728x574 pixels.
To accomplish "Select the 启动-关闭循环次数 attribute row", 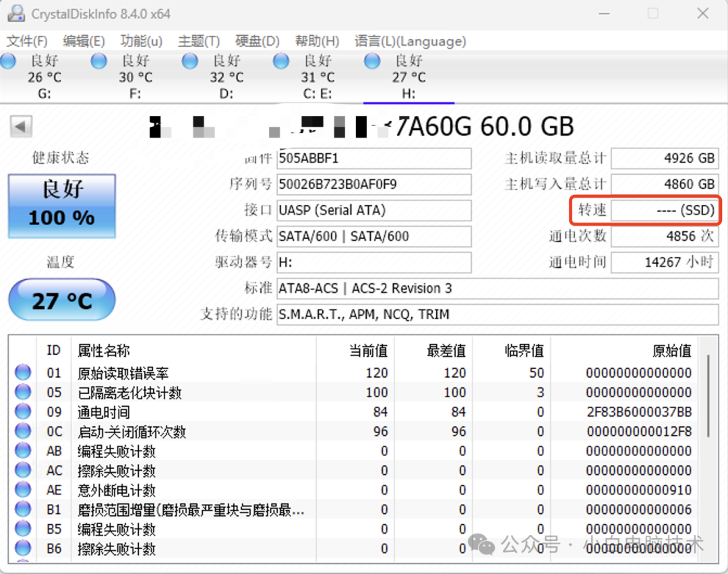I will [354, 431].
